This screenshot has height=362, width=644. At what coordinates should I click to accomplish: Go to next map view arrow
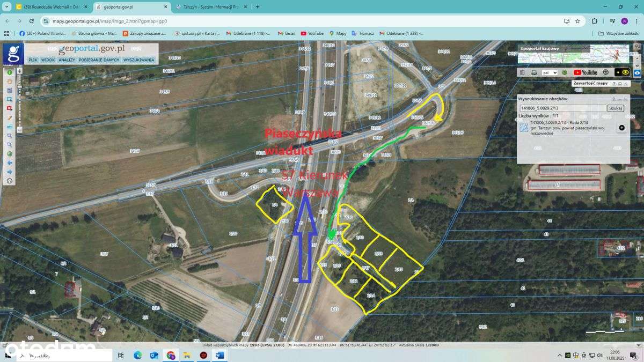tap(10, 172)
